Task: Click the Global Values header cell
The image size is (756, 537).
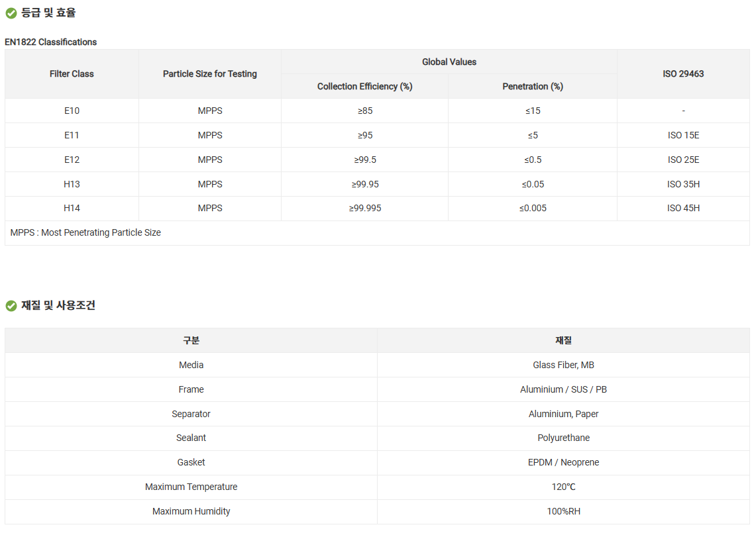Action: click(x=449, y=62)
